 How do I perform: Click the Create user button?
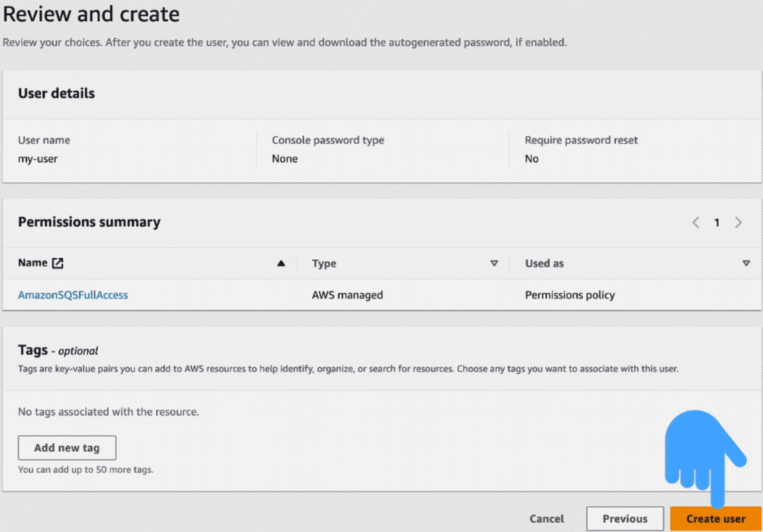(715, 519)
